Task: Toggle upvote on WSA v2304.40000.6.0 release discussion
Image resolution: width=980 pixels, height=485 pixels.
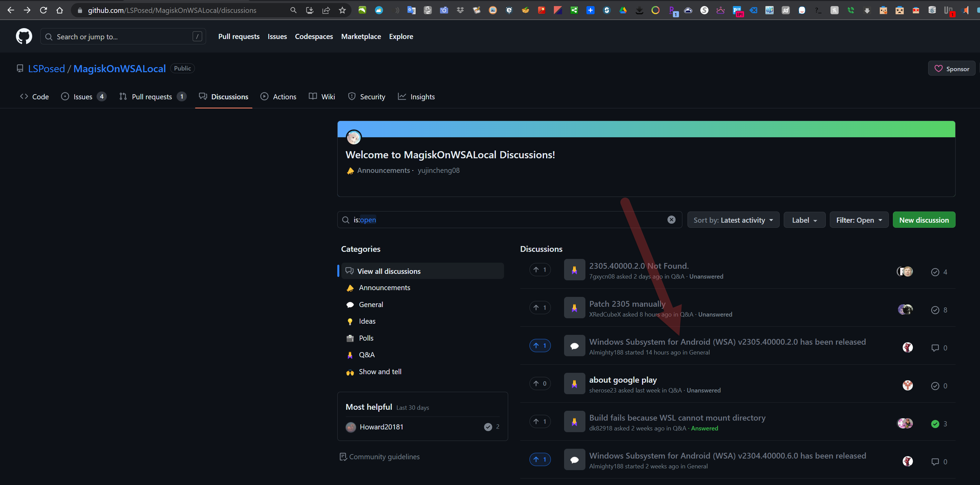Action: click(540, 460)
